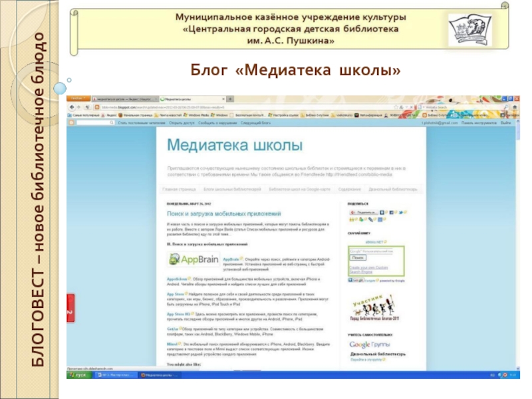Open the Настройка ссылок bookmark

[x=283, y=115]
